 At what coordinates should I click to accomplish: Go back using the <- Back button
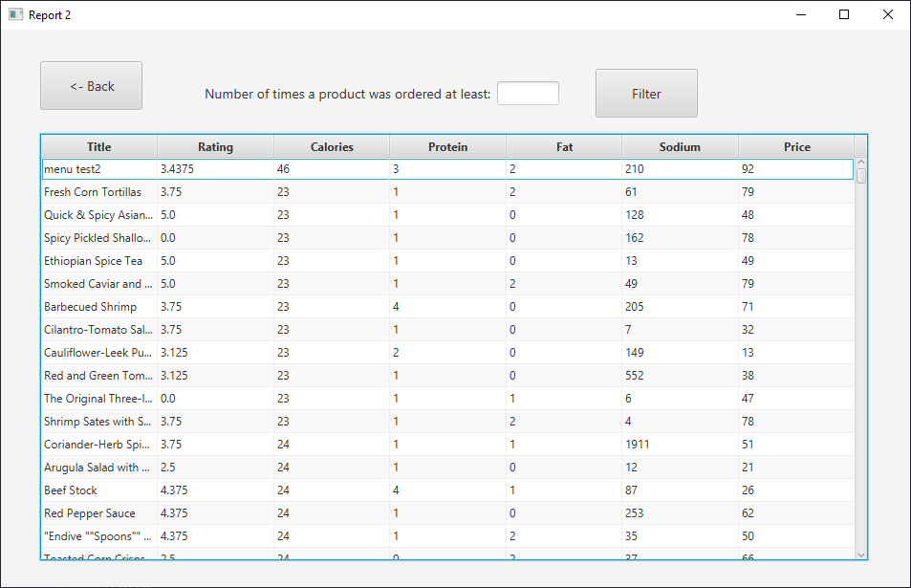point(91,86)
